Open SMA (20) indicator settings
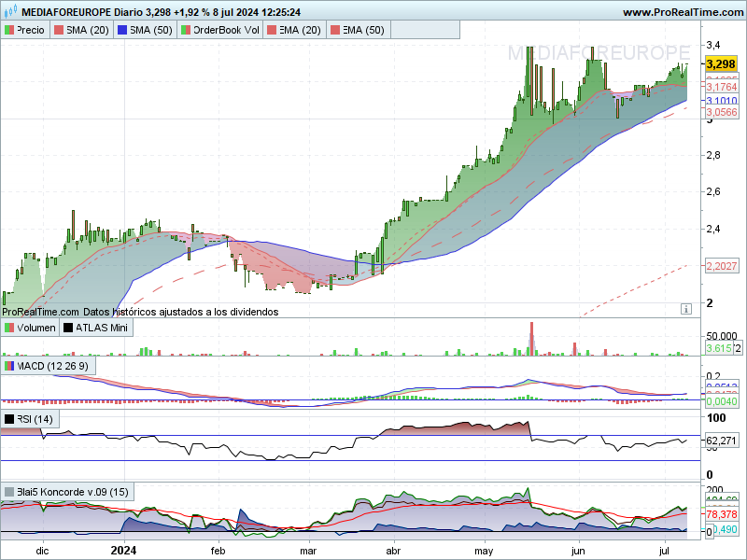The height and width of the screenshot is (560, 747). coord(82,30)
